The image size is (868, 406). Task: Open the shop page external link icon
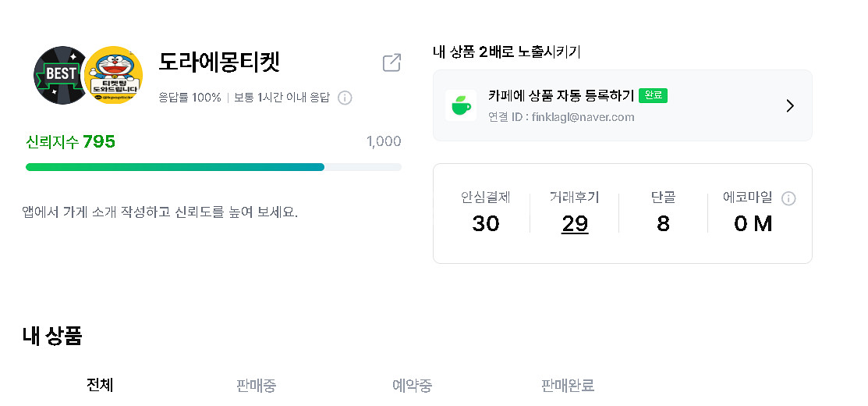tap(391, 63)
